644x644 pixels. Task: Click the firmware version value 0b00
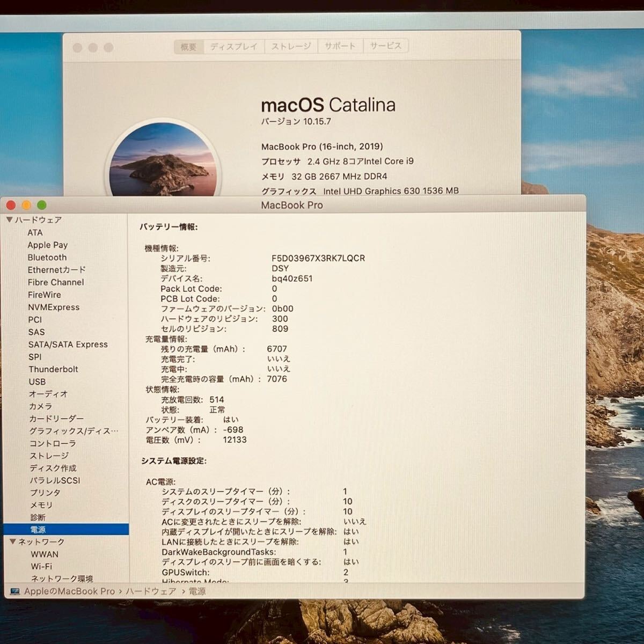282,309
